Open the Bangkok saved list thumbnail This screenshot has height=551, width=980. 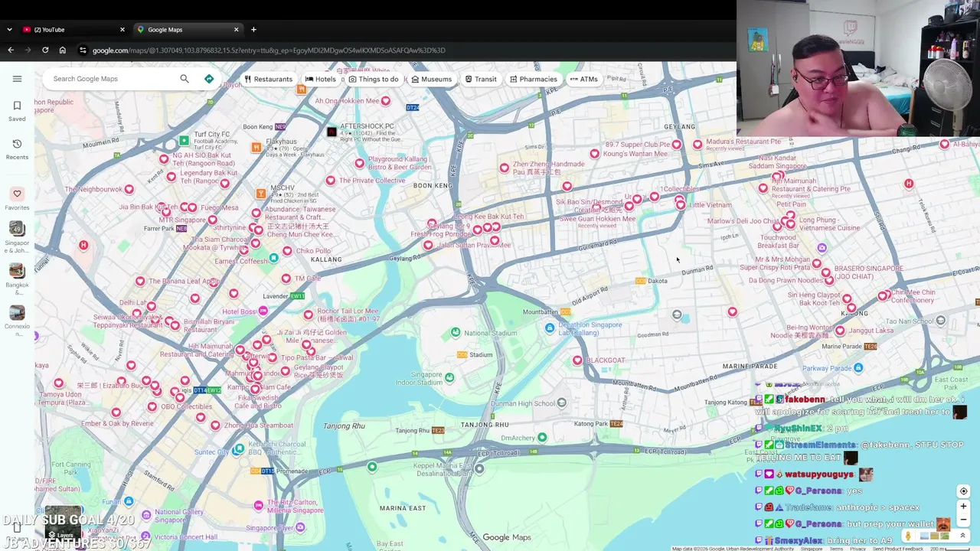point(17,271)
